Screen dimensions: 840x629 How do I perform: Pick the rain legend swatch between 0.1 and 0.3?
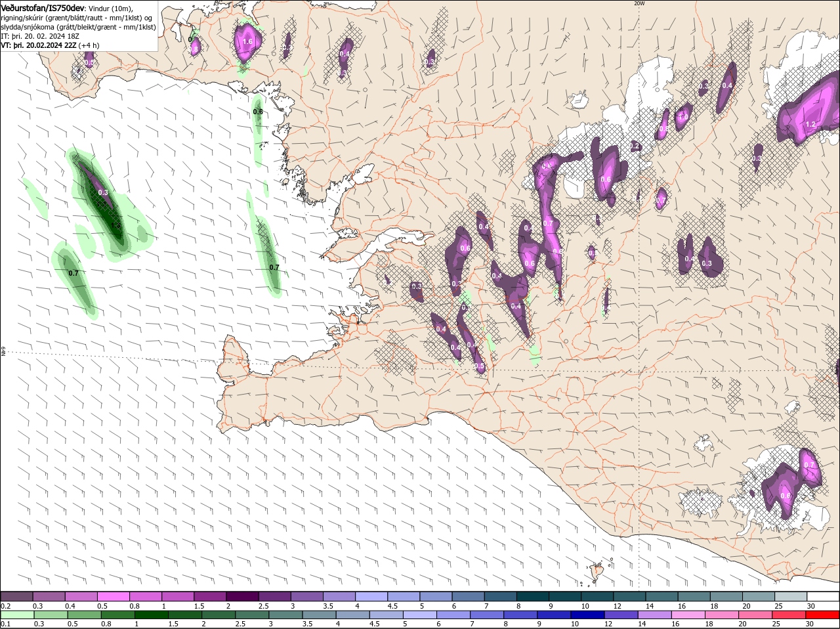[x=17, y=615]
